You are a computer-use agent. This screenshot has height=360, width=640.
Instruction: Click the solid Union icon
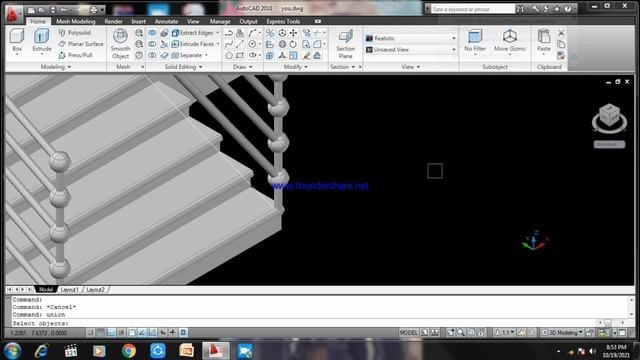tap(152, 33)
